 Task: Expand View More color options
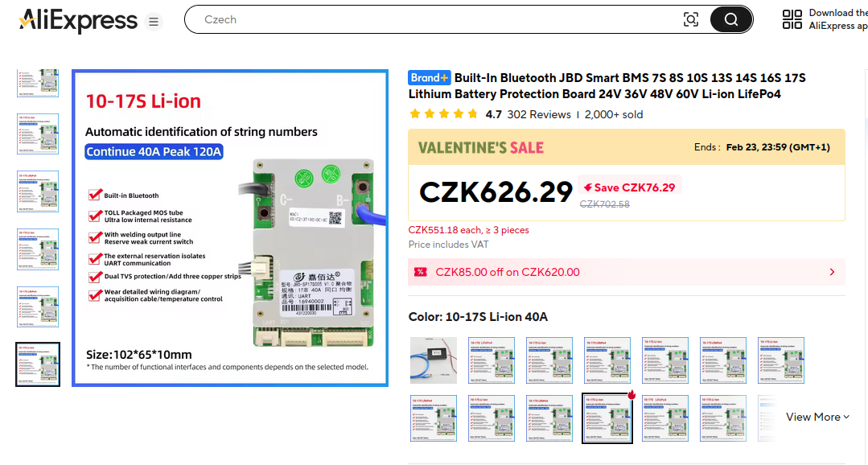(x=817, y=417)
